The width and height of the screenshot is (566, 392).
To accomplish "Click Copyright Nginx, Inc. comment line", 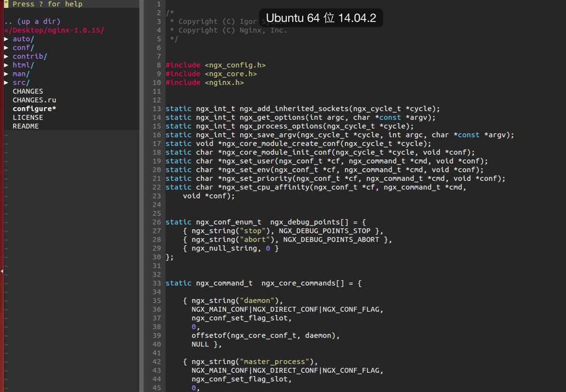I will point(228,30).
